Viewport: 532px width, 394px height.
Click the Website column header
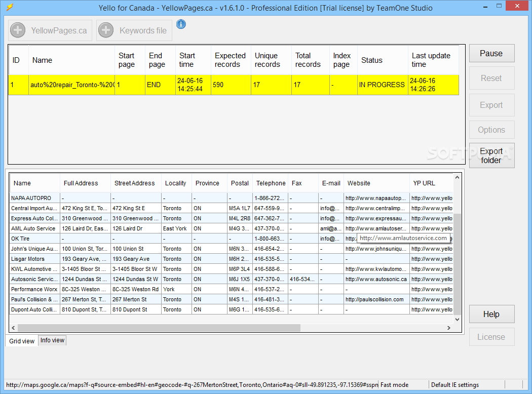pyautogui.click(x=376, y=183)
